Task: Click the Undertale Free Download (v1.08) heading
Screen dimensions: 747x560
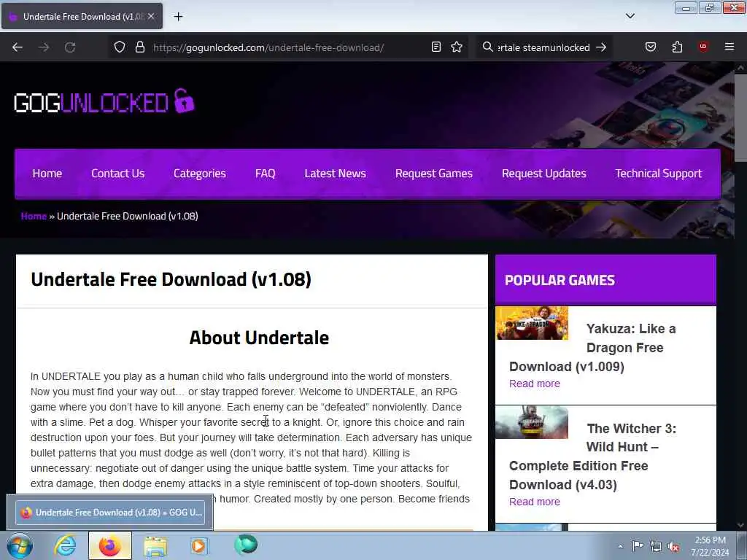Action: [171, 279]
